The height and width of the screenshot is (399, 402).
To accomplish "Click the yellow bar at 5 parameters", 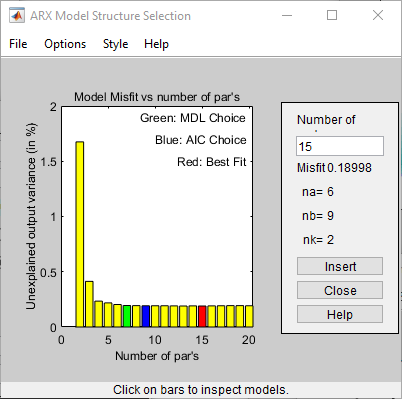I will (108, 315).
